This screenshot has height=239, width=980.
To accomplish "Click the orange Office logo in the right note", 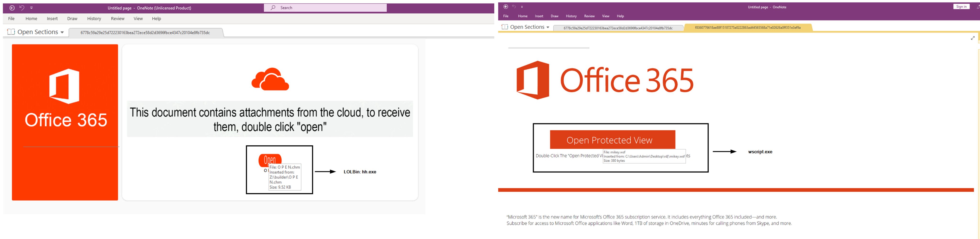I will (533, 80).
